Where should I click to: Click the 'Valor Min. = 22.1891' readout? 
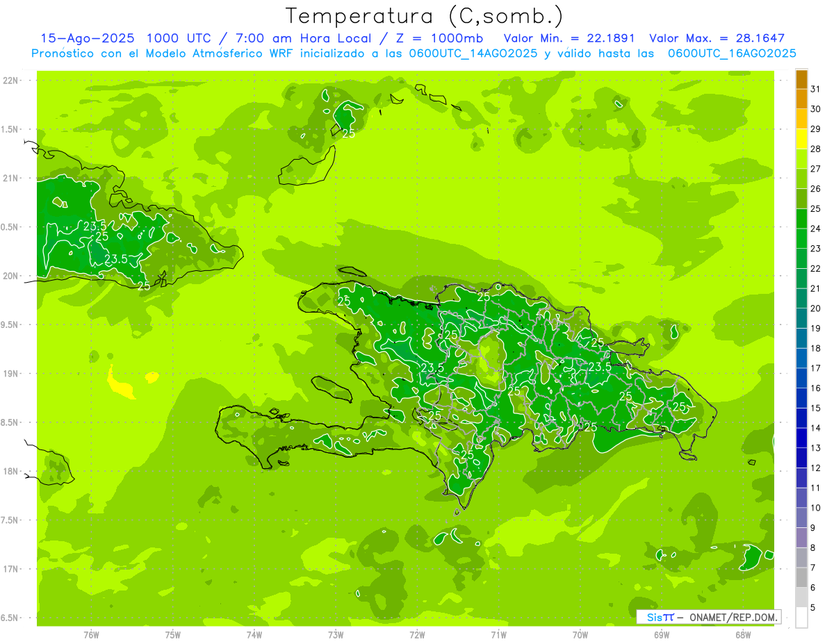tap(569, 38)
